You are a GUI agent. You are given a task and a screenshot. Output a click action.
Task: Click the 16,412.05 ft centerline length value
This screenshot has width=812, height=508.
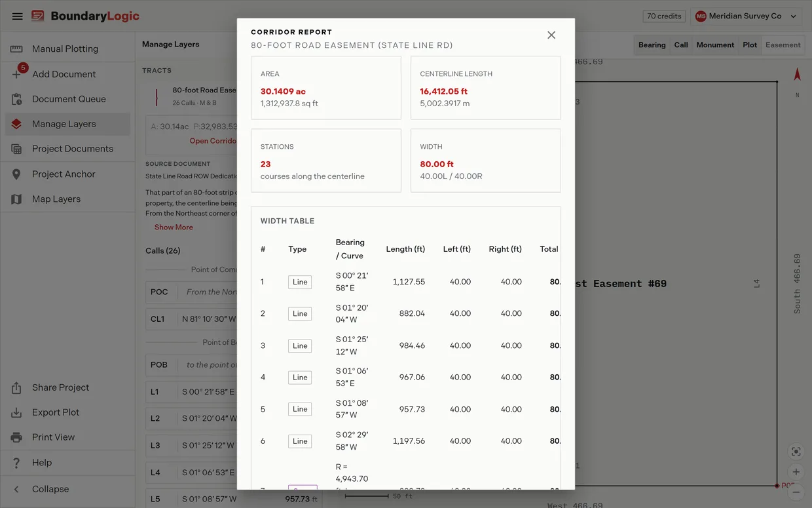coord(444,92)
